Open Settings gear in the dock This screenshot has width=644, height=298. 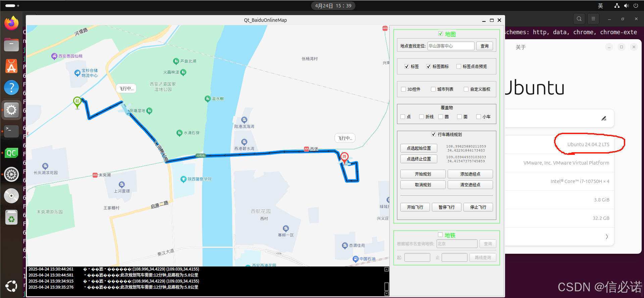(11, 110)
